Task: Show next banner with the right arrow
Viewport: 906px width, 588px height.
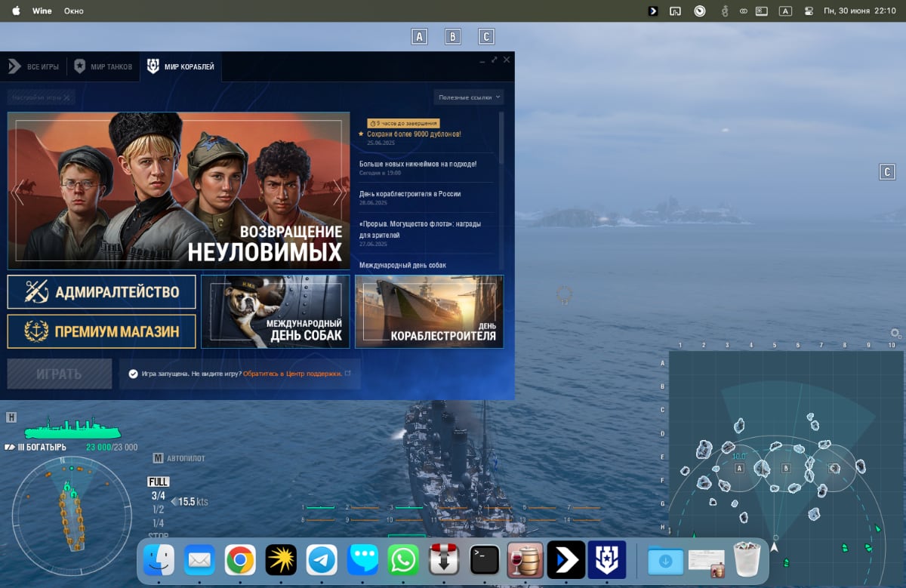Action: [339, 192]
